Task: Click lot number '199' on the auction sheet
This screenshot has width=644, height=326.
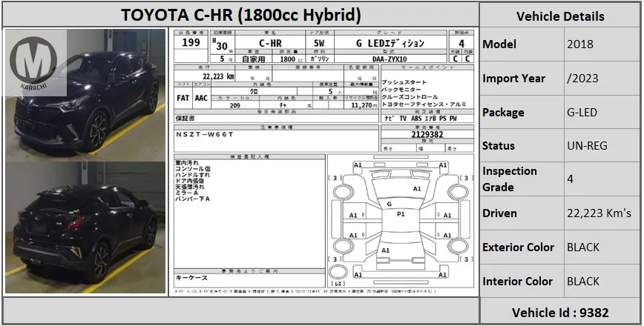Action: click(x=191, y=42)
